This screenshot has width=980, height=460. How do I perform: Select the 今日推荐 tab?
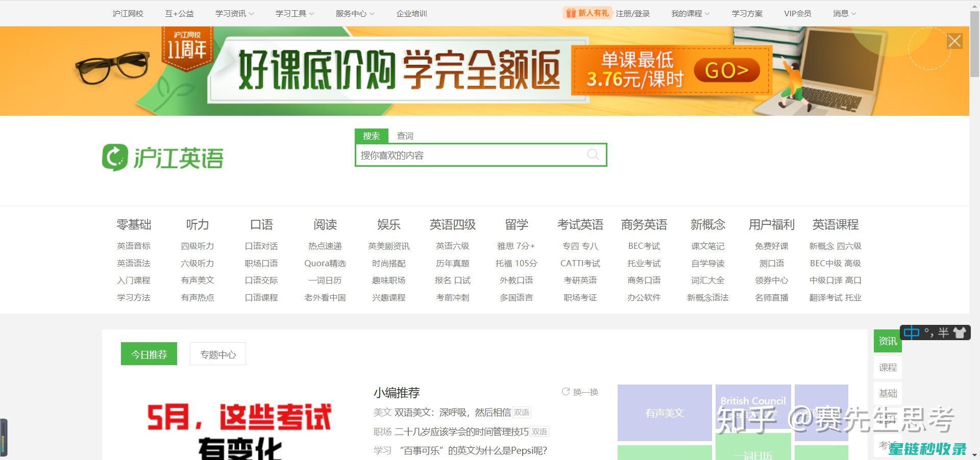pyautogui.click(x=149, y=354)
